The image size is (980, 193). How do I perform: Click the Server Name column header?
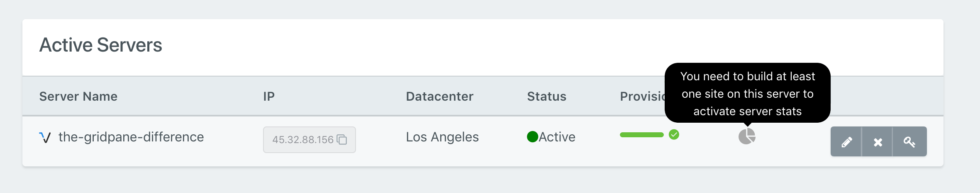[78, 96]
